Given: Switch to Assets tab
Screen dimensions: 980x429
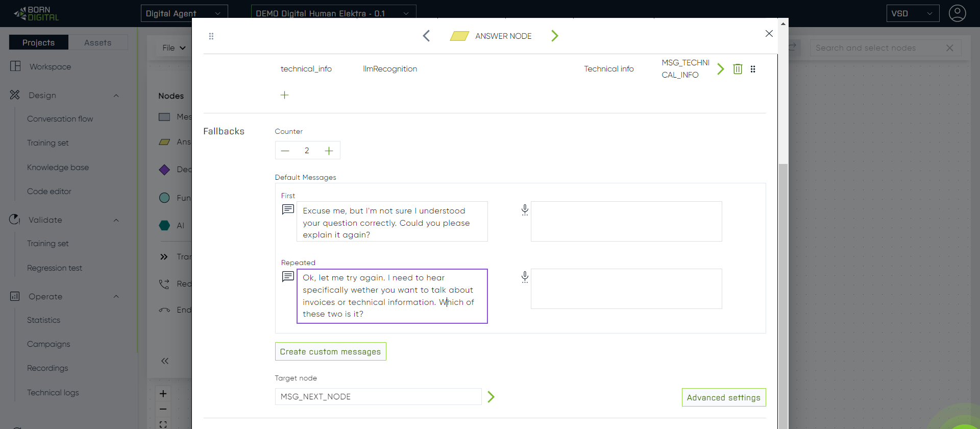Looking at the screenshot, I should point(98,42).
